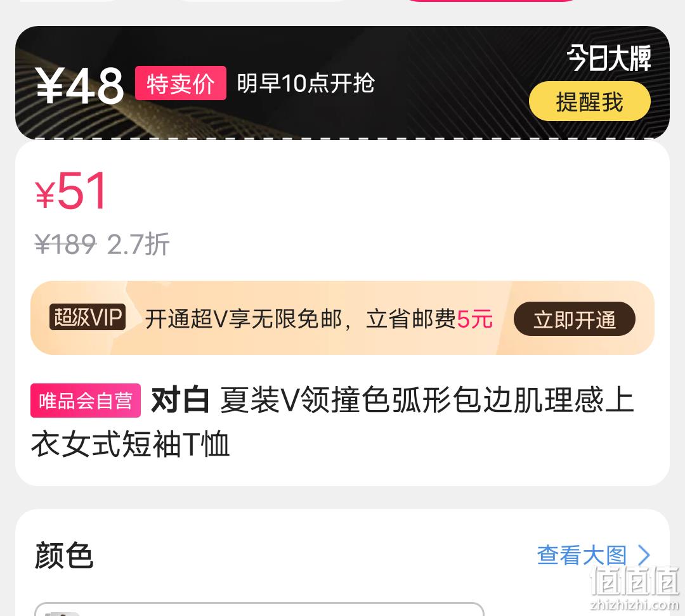Tap the 今日大牌 logo
685x616 pixels.
(608, 58)
